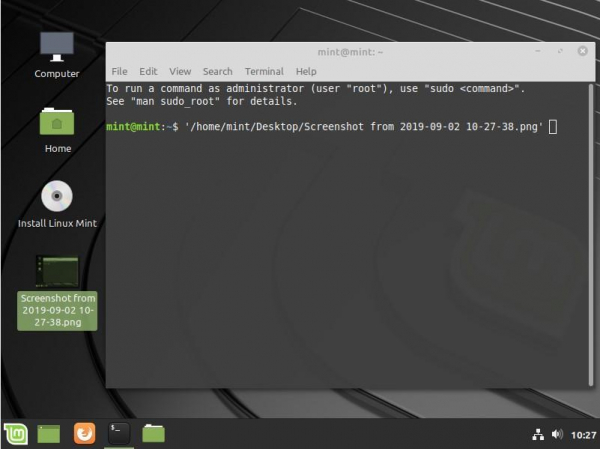Click the mint@mint: ~ title bar text
This screenshot has height=449, width=600.
[350, 52]
